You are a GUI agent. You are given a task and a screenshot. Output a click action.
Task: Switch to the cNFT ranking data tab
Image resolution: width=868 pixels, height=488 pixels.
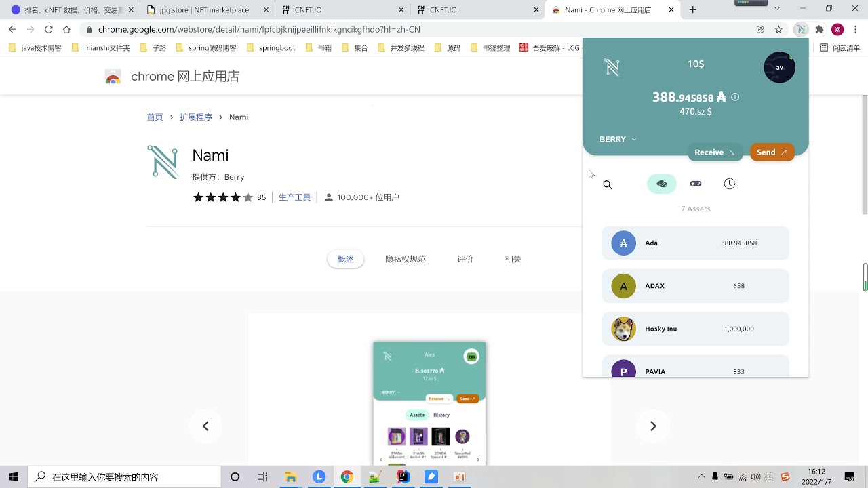[71, 9]
